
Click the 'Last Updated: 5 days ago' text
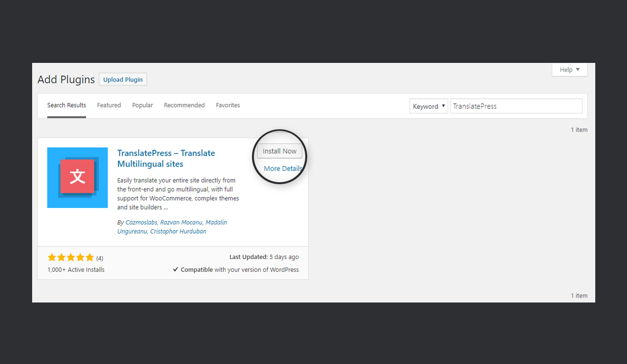click(x=264, y=257)
